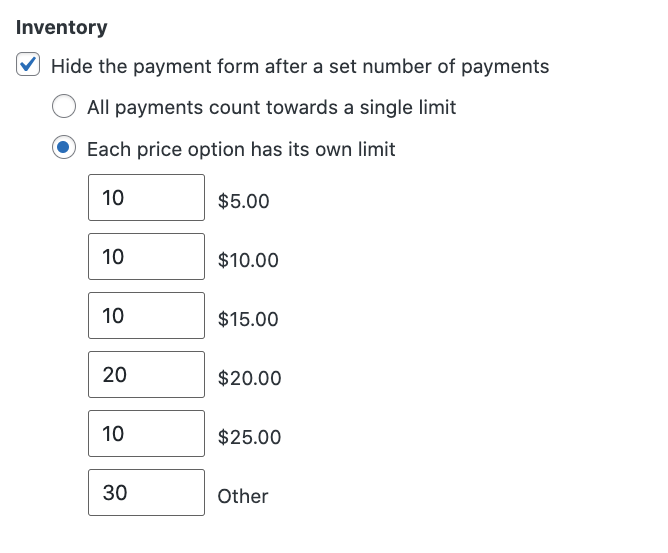Click the 'Other' price option label
Viewport: 668px width, 553px height.
coord(243,496)
